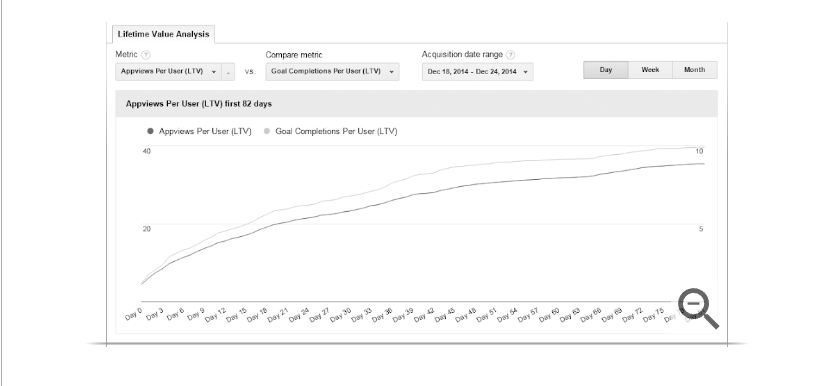Open the Goal Completions Per User compare dropdown
The height and width of the screenshot is (386, 832).
(332, 71)
